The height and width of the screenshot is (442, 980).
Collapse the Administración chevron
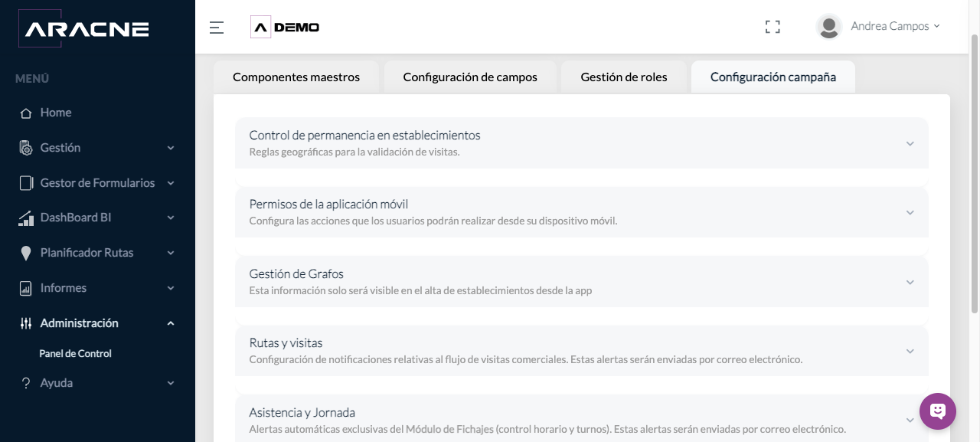coord(171,323)
